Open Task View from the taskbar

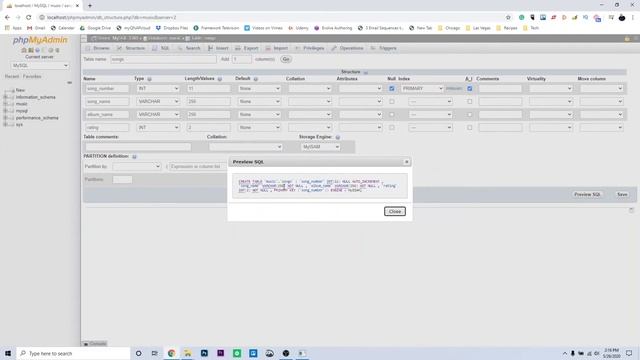pyautogui.click(x=155, y=353)
